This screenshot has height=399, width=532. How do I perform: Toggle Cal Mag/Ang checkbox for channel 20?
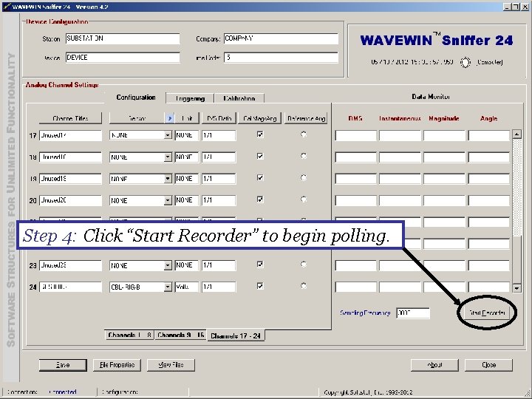coord(260,199)
